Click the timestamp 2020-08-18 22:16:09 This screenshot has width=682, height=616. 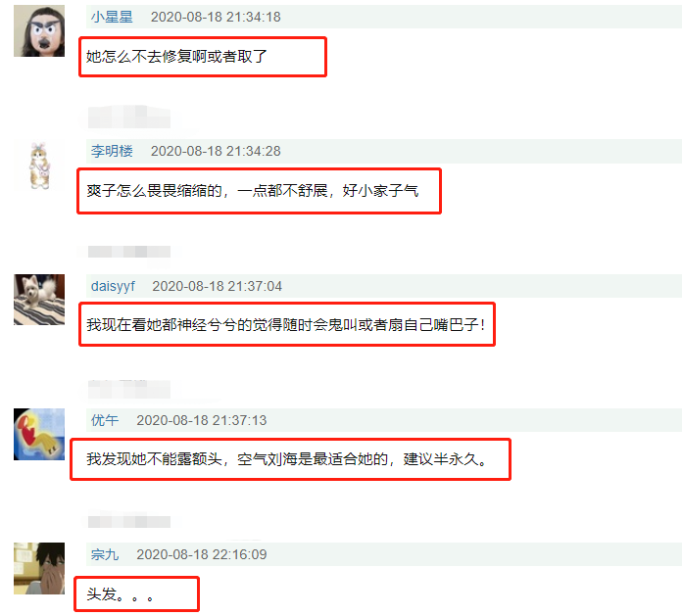coord(202,554)
